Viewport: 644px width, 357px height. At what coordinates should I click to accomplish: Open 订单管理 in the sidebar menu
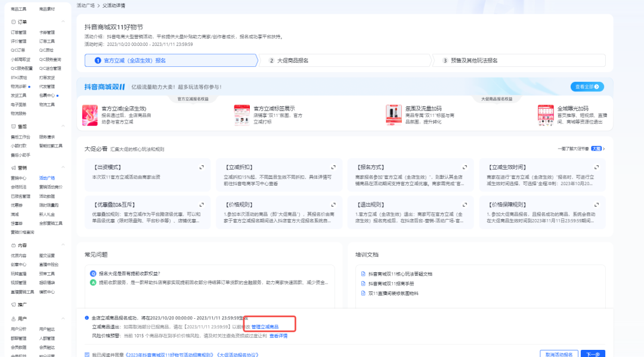click(18, 32)
